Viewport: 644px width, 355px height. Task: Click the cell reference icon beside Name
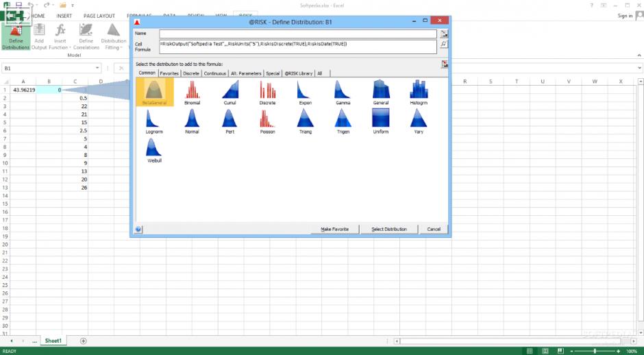[x=444, y=34]
